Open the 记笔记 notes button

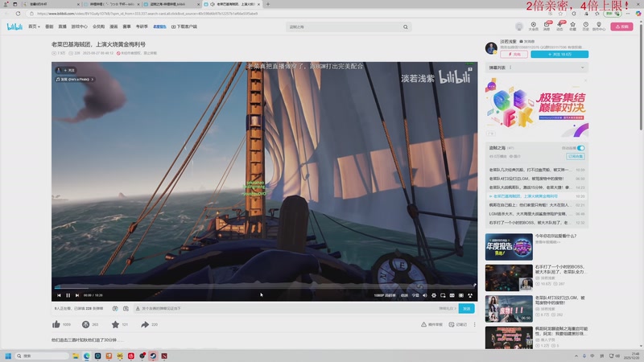tap(457, 325)
